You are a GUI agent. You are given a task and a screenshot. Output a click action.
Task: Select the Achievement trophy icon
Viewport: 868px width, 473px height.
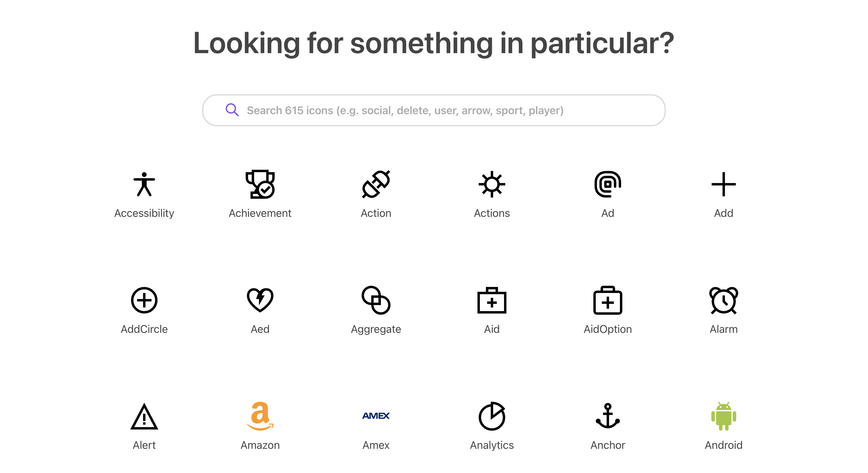[260, 184]
